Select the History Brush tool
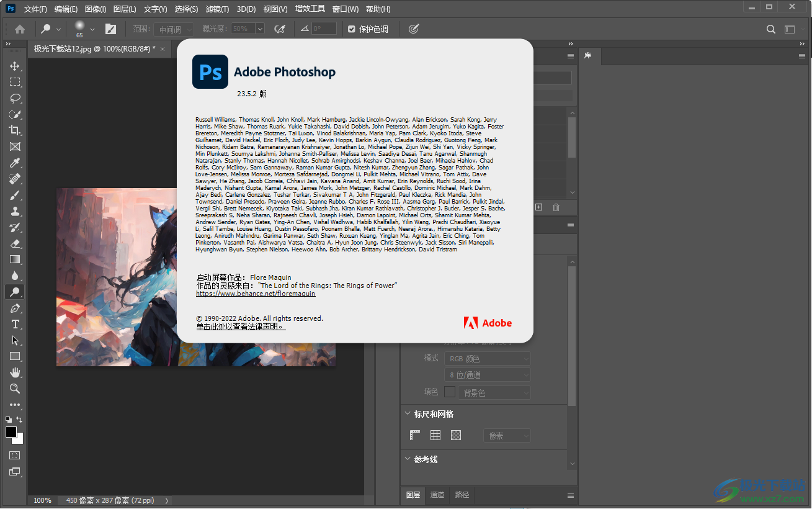812x509 pixels. [x=15, y=227]
